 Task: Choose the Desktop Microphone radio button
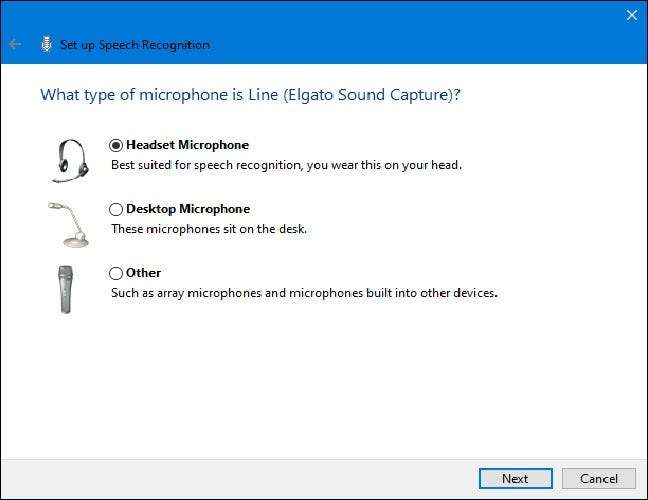(x=116, y=209)
